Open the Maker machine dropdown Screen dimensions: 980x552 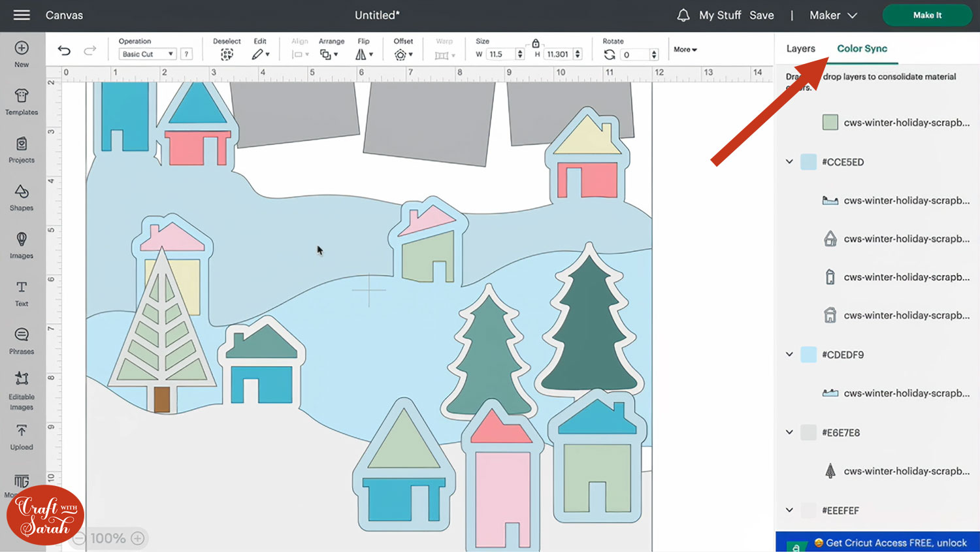[833, 15]
